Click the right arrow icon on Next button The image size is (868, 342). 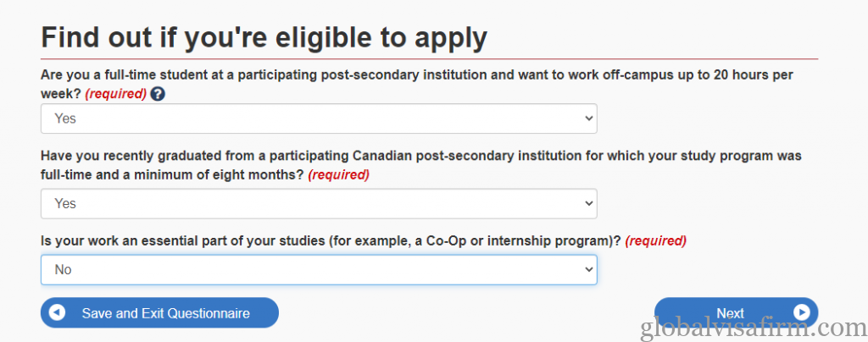(x=801, y=313)
